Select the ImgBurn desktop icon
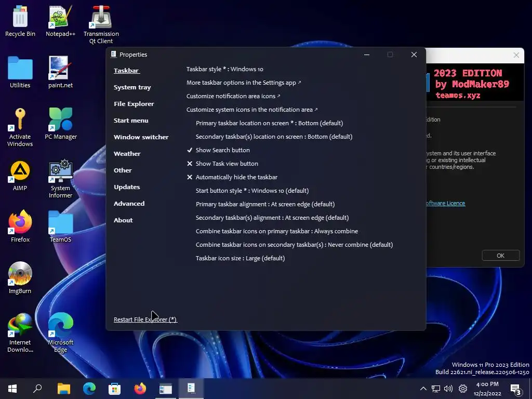Image resolution: width=532 pixels, height=399 pixels. click(x=20, y=278)
